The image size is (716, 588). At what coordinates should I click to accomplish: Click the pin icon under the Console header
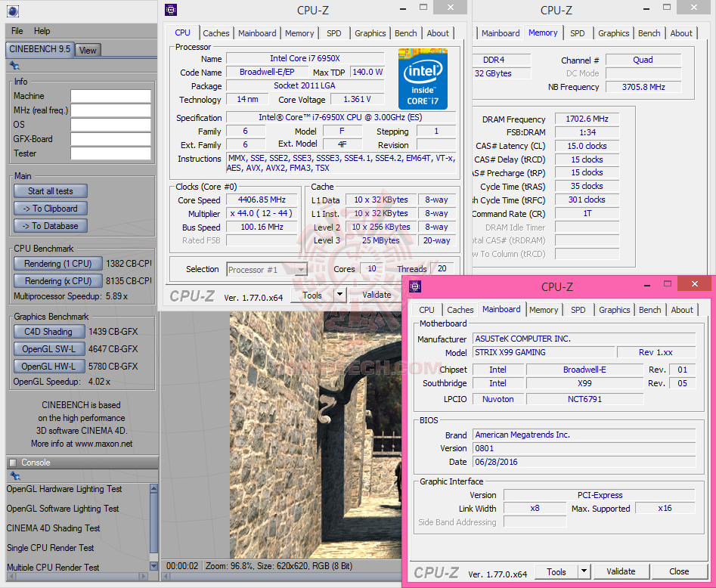14,476
